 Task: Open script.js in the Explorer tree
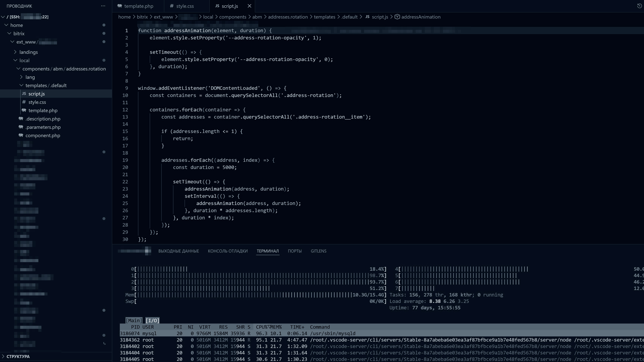[x=37, y=94]
